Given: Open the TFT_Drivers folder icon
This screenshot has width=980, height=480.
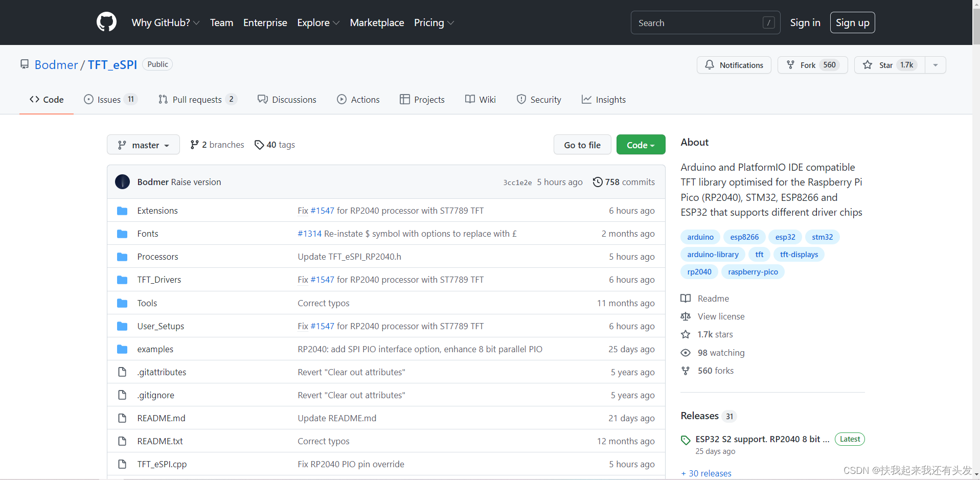Looking at the screenshot, I should (122, 280).
